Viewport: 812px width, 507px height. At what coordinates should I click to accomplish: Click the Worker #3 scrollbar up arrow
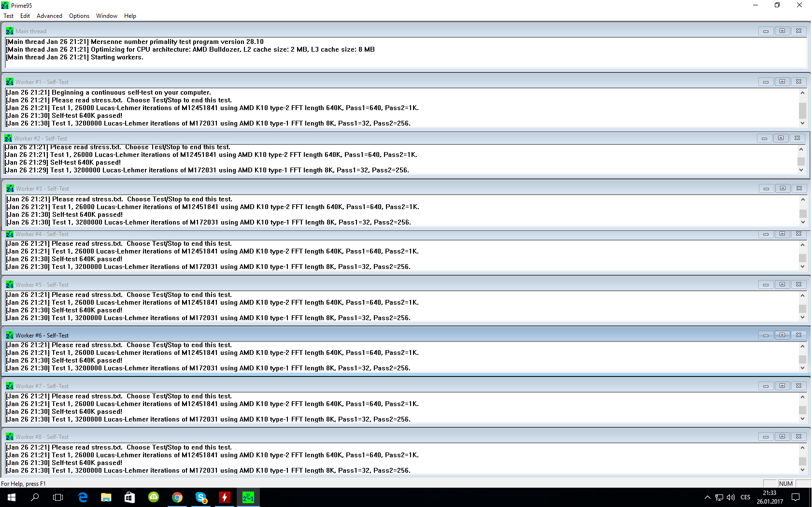pos(803,199)
